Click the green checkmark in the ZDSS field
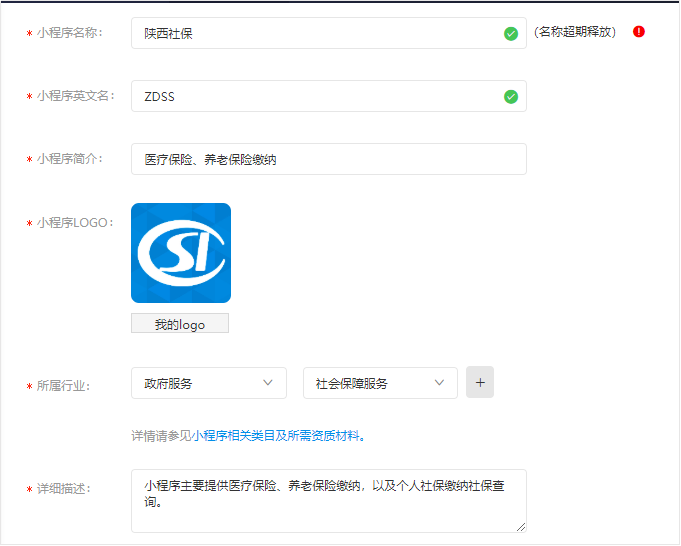This screenshot has width=681, height=546. point(511,96)
